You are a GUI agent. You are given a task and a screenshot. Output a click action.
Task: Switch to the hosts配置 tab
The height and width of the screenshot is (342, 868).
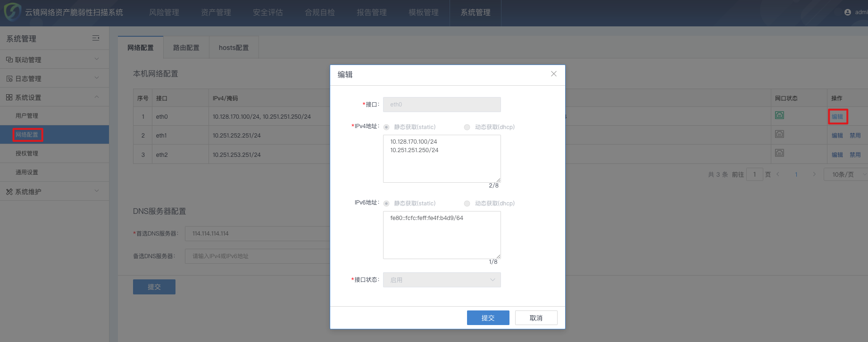pos(234,48)
